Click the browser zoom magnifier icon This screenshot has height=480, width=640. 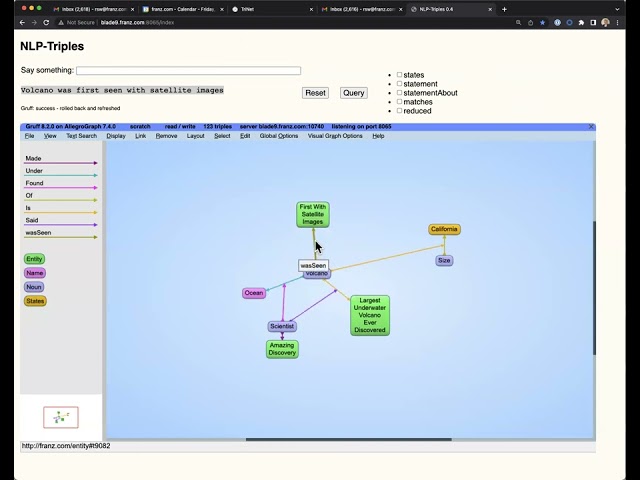tap(518, 23)
